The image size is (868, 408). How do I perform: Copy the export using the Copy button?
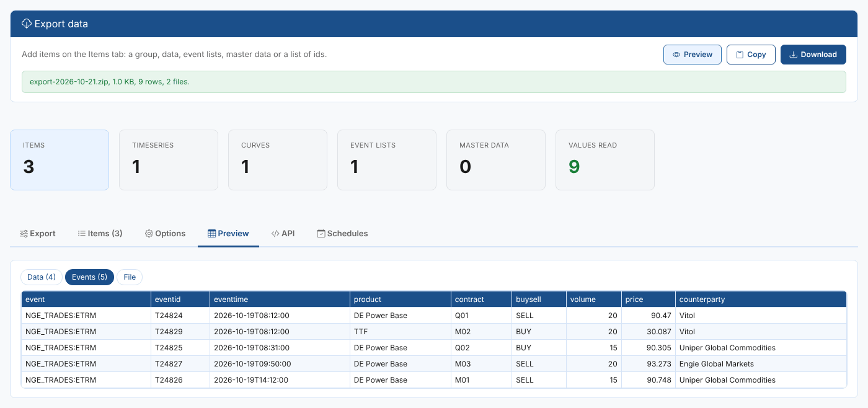[x=751, y=55]
